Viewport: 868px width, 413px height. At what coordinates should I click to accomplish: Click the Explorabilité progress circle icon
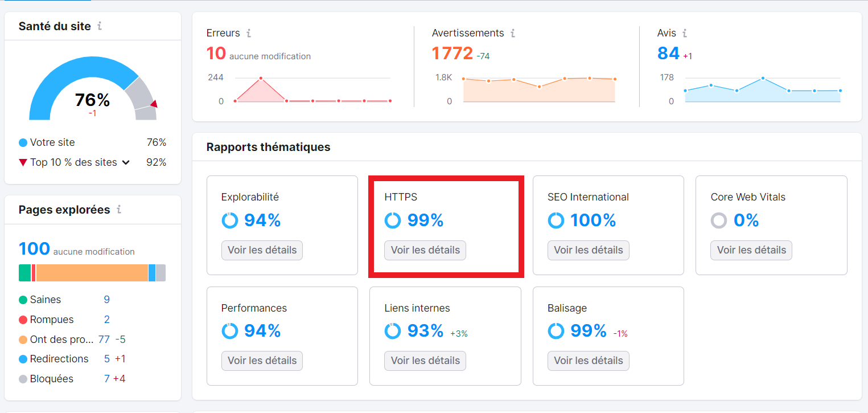230,220
